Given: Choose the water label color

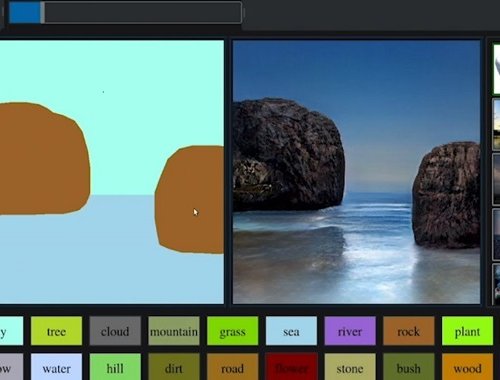Looking at the screenshot, I should (56, 367).
